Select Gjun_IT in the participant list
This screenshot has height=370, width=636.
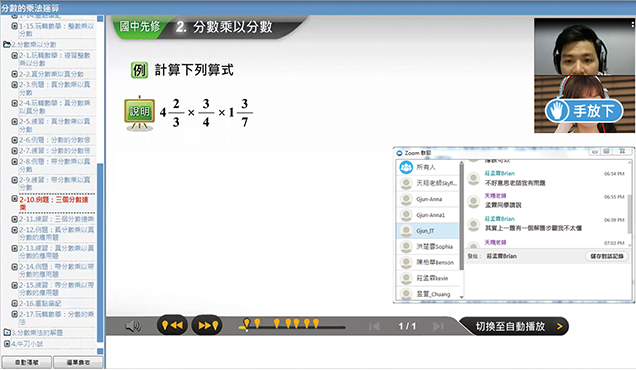coord(428,230)
